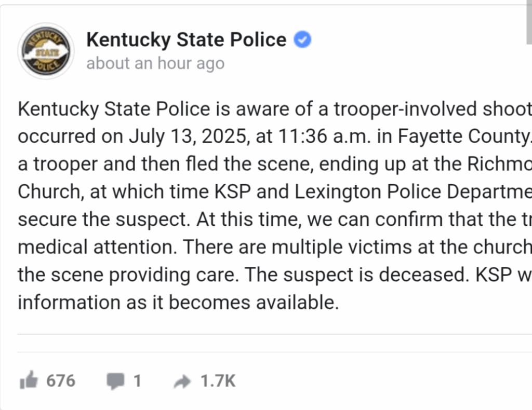Click "Fayette County" in the post
The image size is (532, 410).
coord(463,136)
